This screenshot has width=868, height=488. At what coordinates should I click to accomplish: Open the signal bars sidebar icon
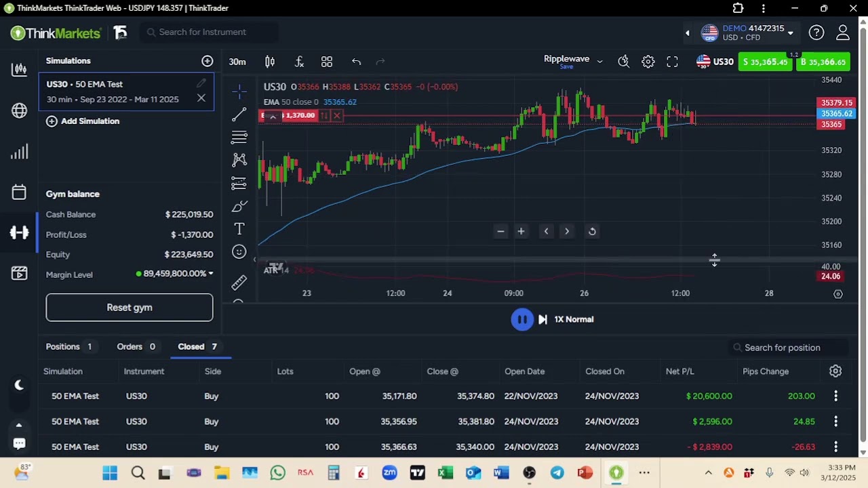(x=19, y=152)
